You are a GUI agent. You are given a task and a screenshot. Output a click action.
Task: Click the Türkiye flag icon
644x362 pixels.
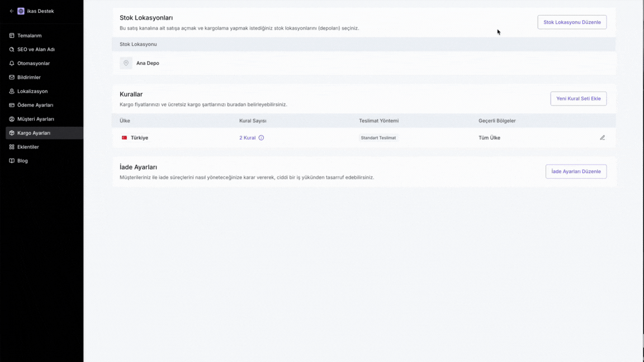click(124, 137)
